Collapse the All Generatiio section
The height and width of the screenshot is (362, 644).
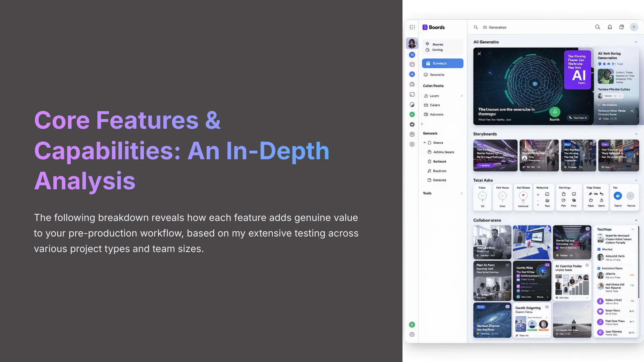click(636, 42)
